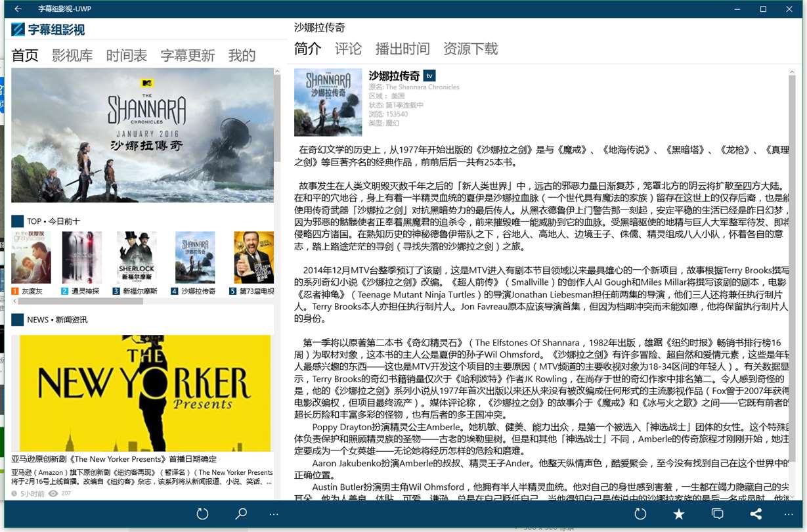807x532 pixels.
Task: Select the 简介 tab
Action: click(x=308, y=49)
